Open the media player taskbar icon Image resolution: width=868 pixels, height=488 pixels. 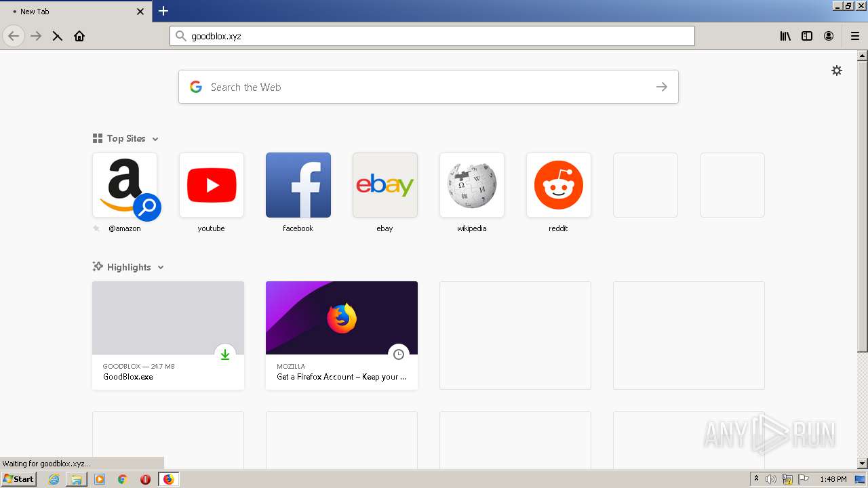(100, 479)
